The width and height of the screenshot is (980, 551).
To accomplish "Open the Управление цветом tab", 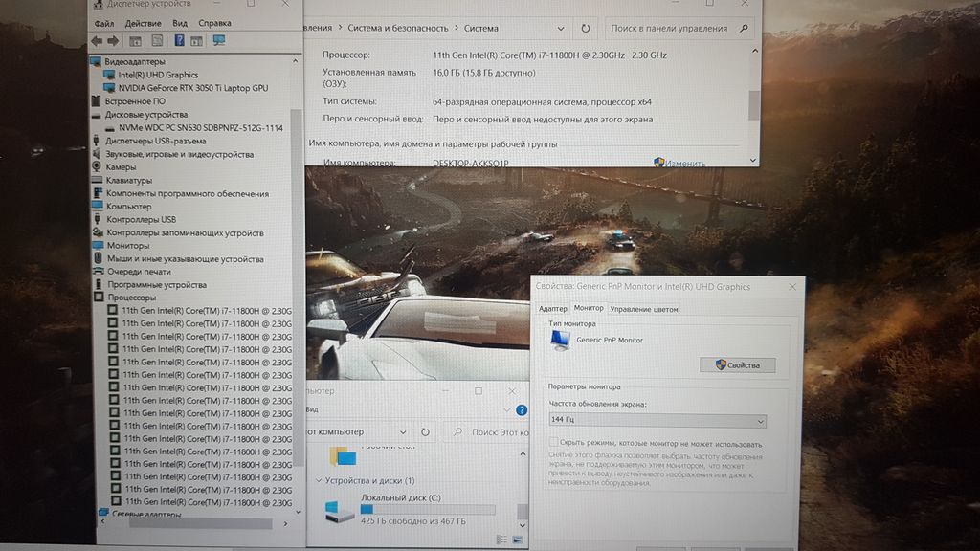I will 644,309.
